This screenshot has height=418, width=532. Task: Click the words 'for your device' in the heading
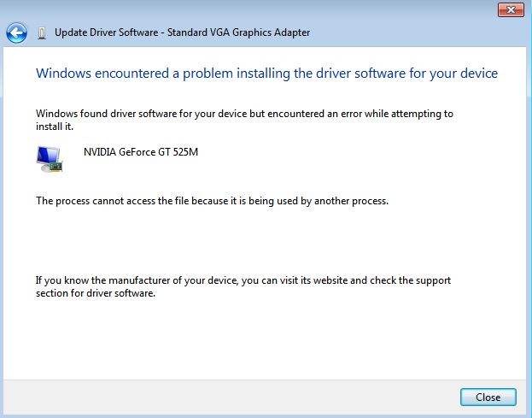[x=453, y=74]
